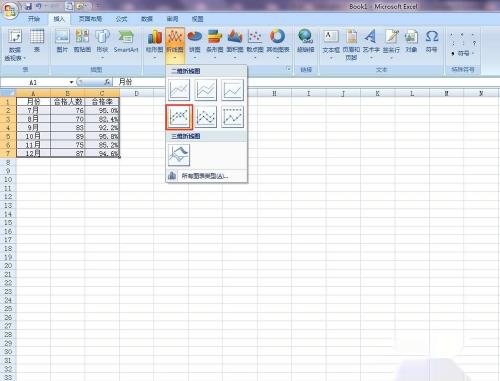Click the Office button logo
This screenshot has height=381, width=500.
[x=10, y=10]
